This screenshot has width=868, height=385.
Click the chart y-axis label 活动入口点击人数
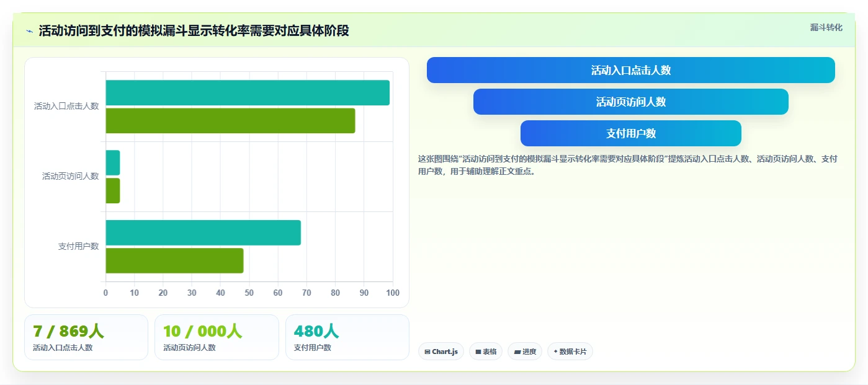(x=66, y=106)
